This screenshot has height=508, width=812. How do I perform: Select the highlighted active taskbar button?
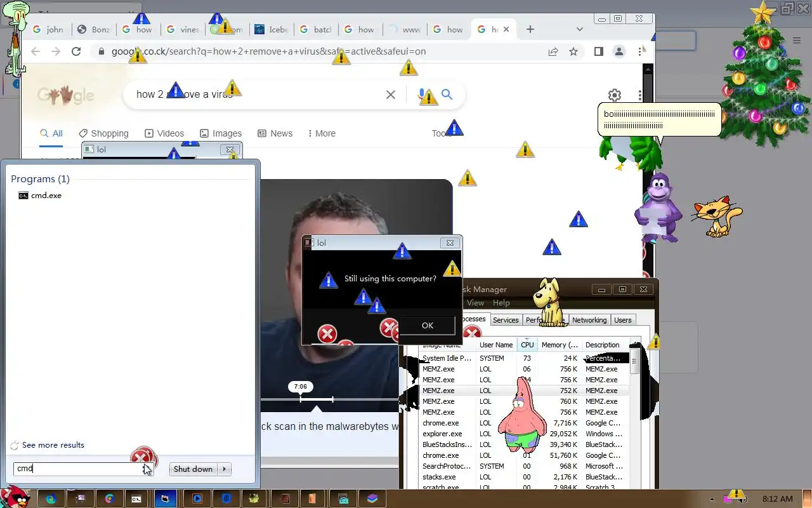coord(166,498)
